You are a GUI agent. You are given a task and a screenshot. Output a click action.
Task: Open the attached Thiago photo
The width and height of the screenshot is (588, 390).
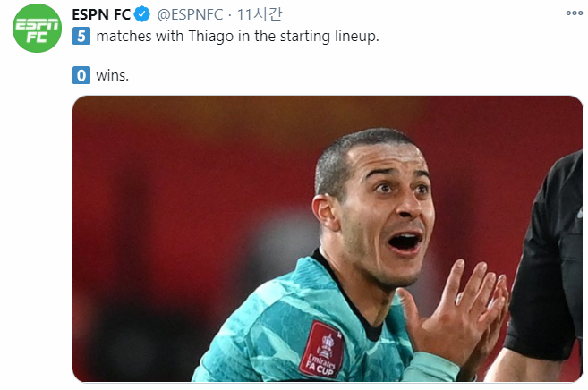coord(327,239)
